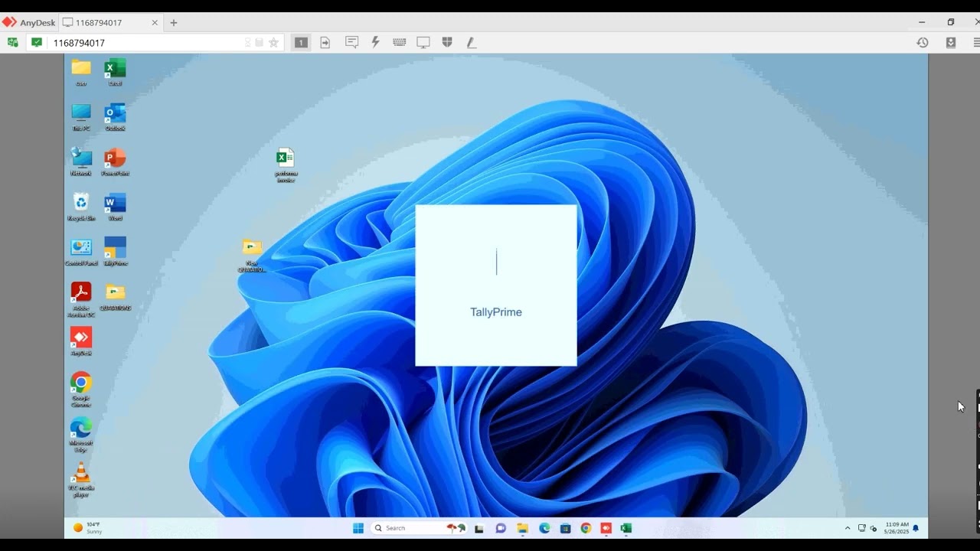
Task: Open the New QUOTATION folder on desktop
Action: point(252,256)
